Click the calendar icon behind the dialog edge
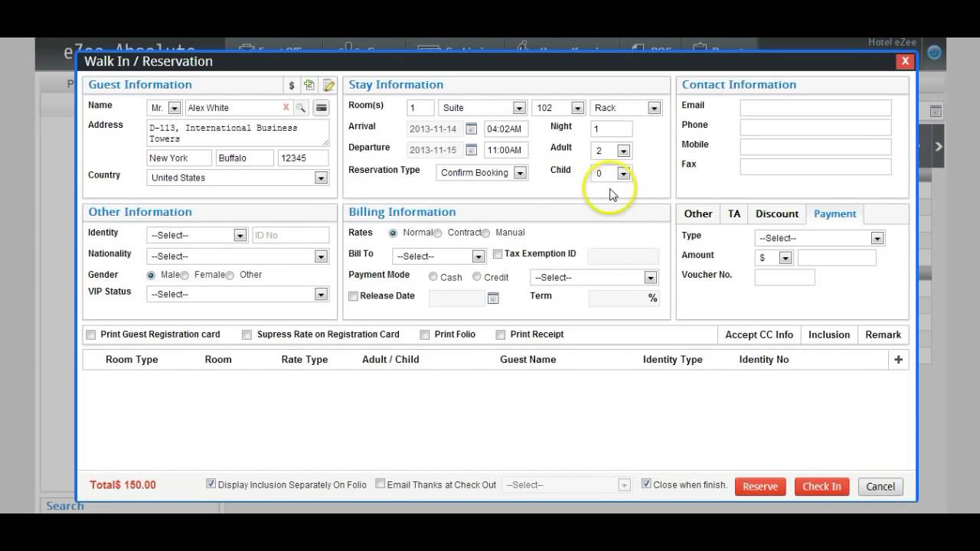The image size is (980, 551). tap(936, 112)
